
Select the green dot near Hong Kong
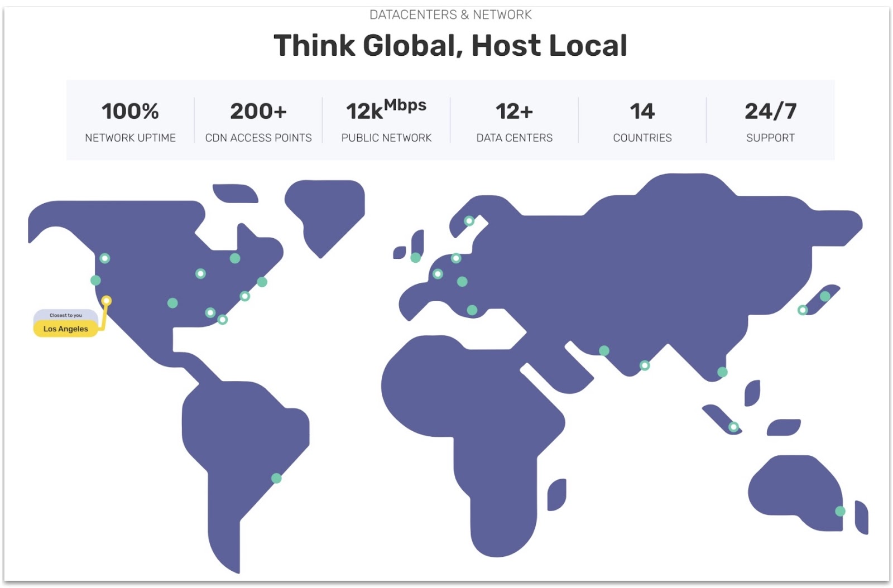[722, 372]
